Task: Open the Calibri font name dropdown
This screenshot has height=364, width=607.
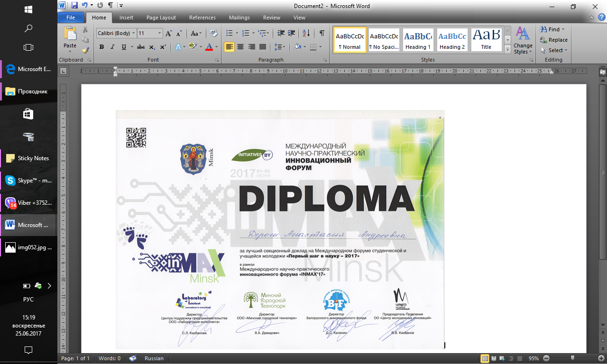Action: point(134,34)
